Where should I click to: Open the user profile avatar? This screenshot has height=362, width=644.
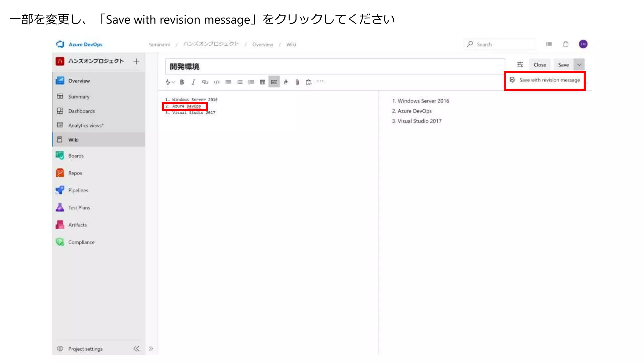click(583, 44)
